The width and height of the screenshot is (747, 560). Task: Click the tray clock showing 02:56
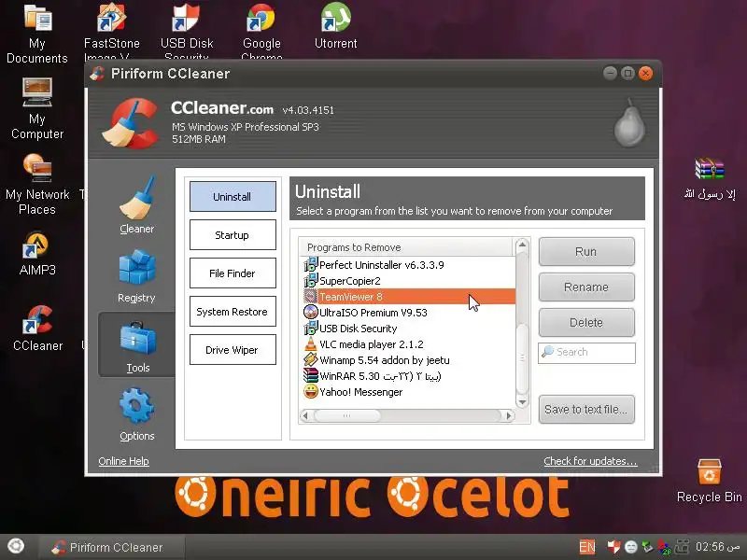coord(717,546)
